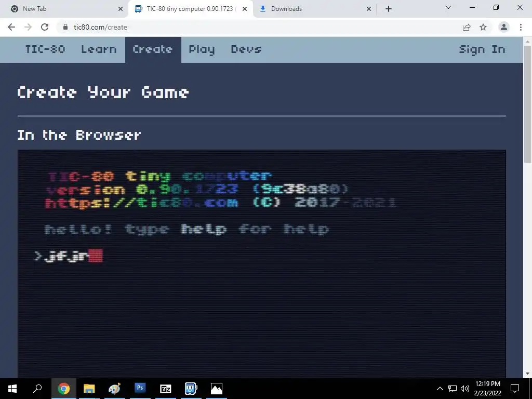This screenshot has width=532, height=399.
Task: Open Chrome's three-dot menu
Action: coord(521,27)
